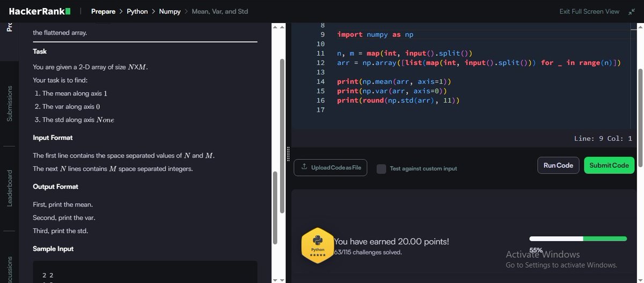Click Exit Full Screen View

coord(589,11)
